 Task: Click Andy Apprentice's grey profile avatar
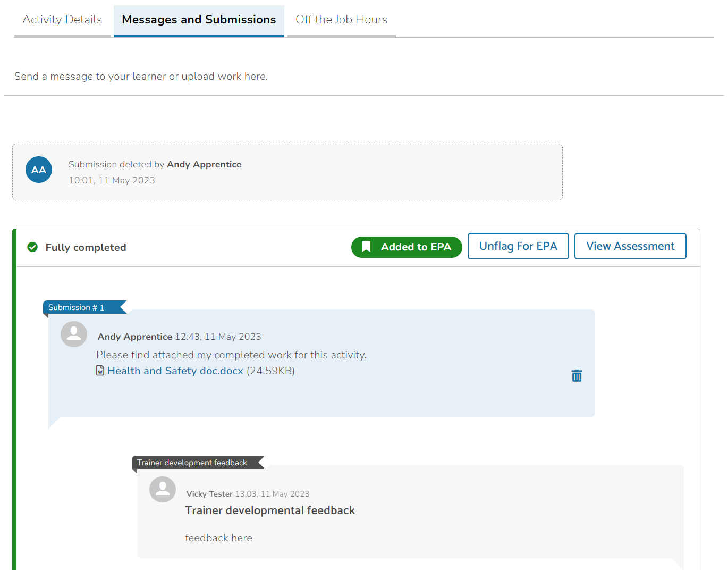coord(74,334)
